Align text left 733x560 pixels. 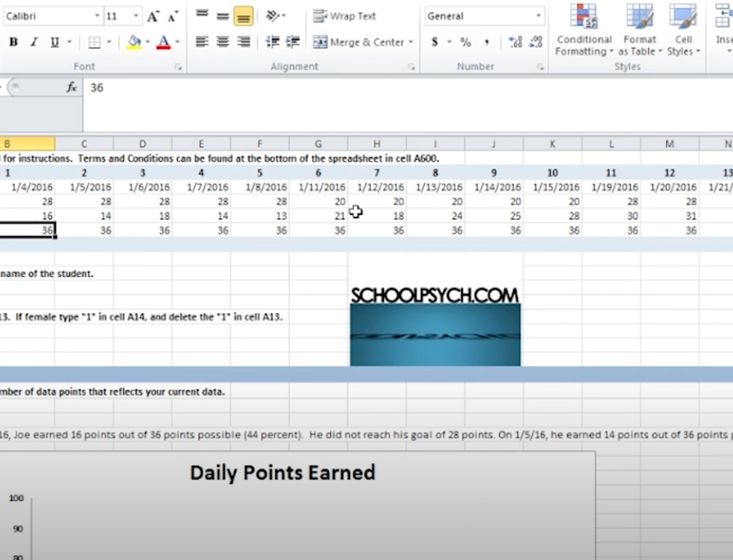pos(202,42)
